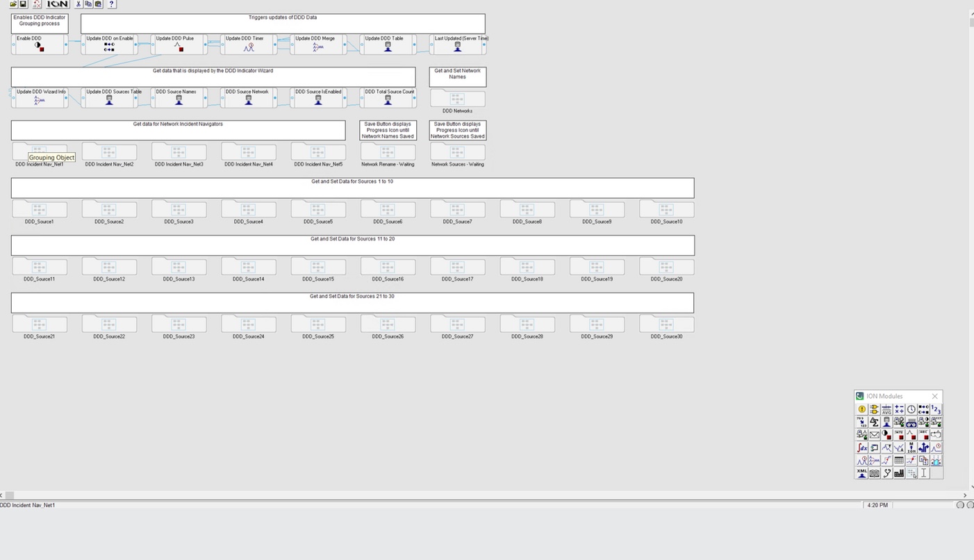Image resolution: width=974 pixels, height=560 pixels.
Task: Select the envelope email module icon
Action: point(874,435)
